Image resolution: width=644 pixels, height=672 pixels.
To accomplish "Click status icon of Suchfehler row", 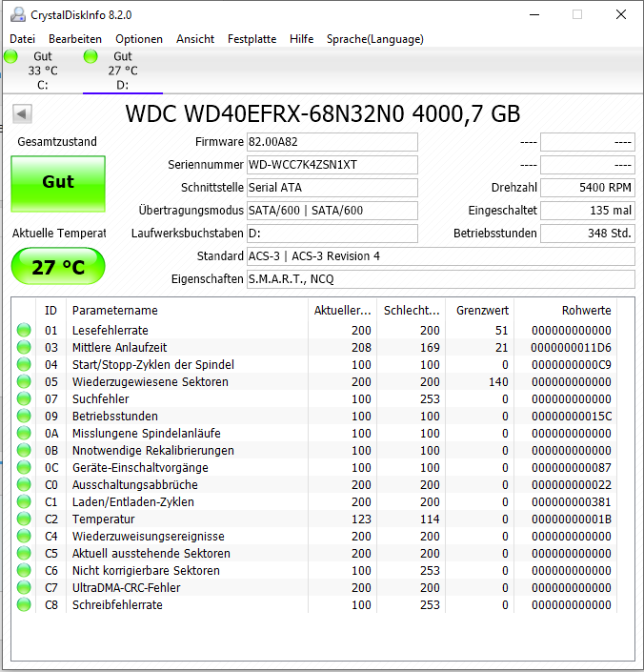I will coord(24,398).
